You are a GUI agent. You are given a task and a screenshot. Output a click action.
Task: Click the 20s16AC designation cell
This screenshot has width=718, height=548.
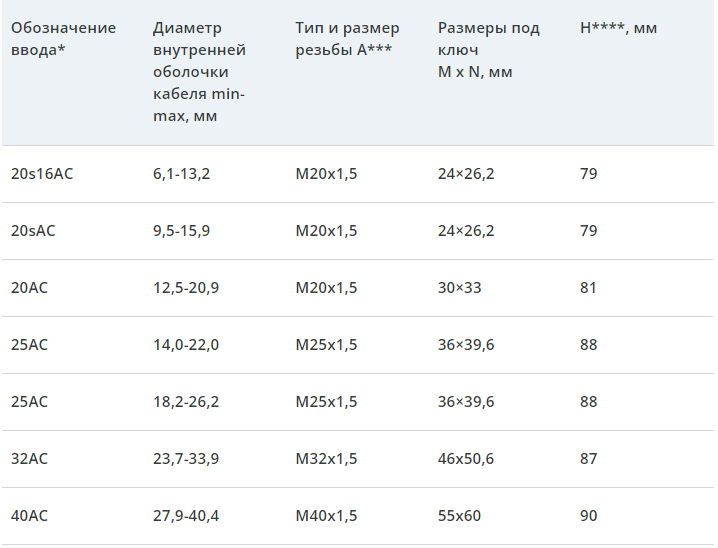(x=42, y=174)
